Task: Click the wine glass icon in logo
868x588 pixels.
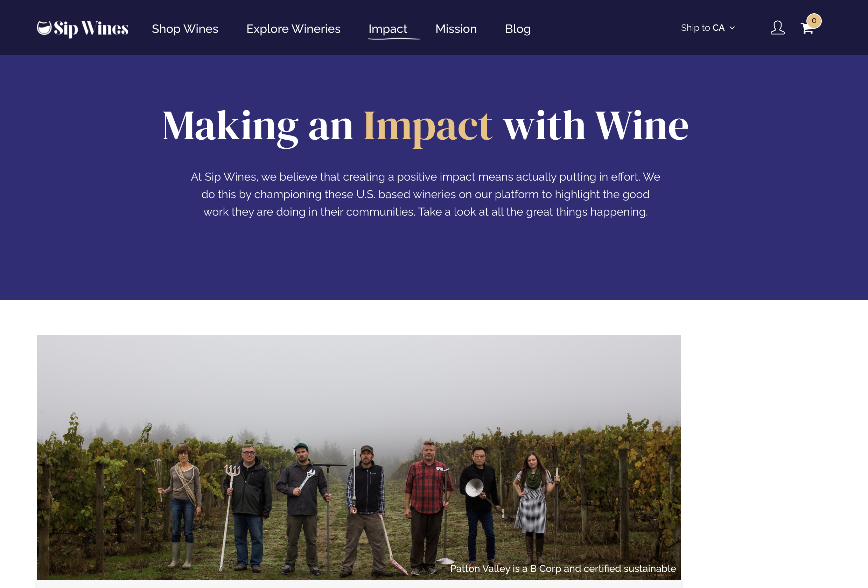Action: (44, 27)
